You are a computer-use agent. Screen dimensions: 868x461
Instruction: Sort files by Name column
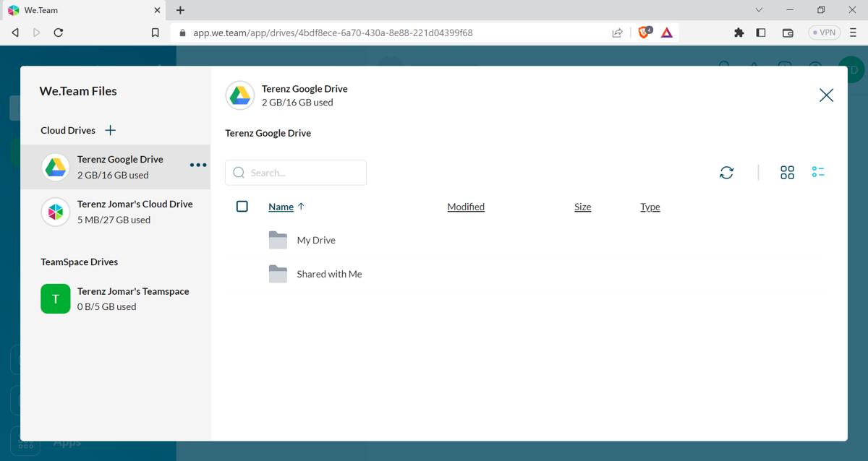(x=281, y=207)
